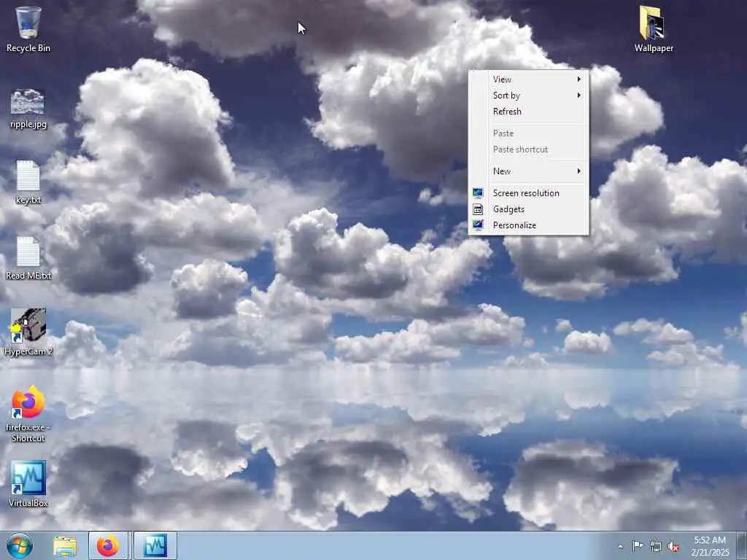Open the clock showing 5:52 AM
Image resolution: width=747 pixels, height=560 pixels.
pos(710,545)
